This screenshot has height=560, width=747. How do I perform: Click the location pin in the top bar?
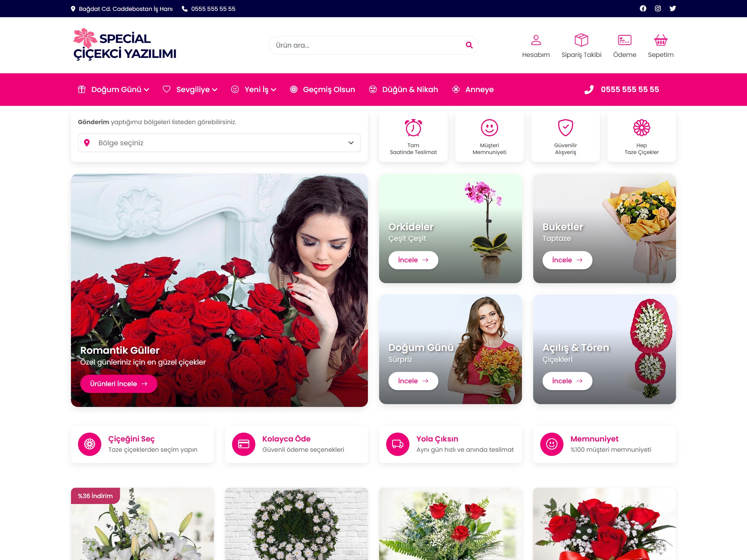click(73, 9)
